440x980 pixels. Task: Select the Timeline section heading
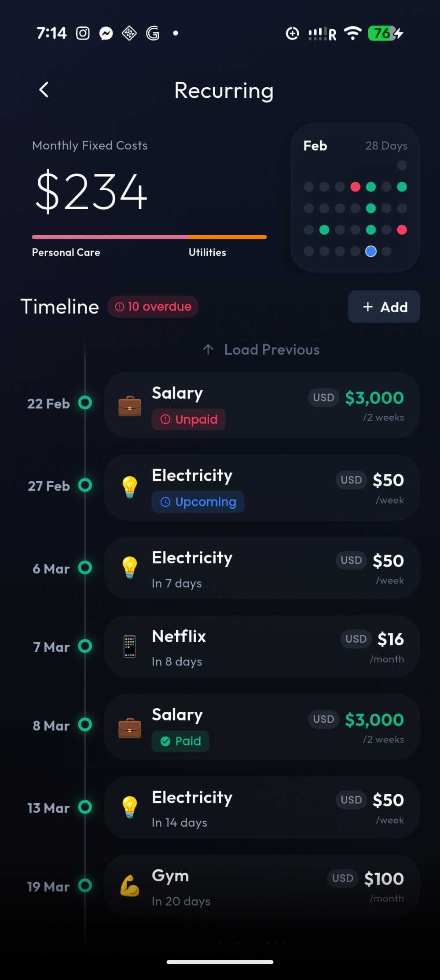pos(59,307)
